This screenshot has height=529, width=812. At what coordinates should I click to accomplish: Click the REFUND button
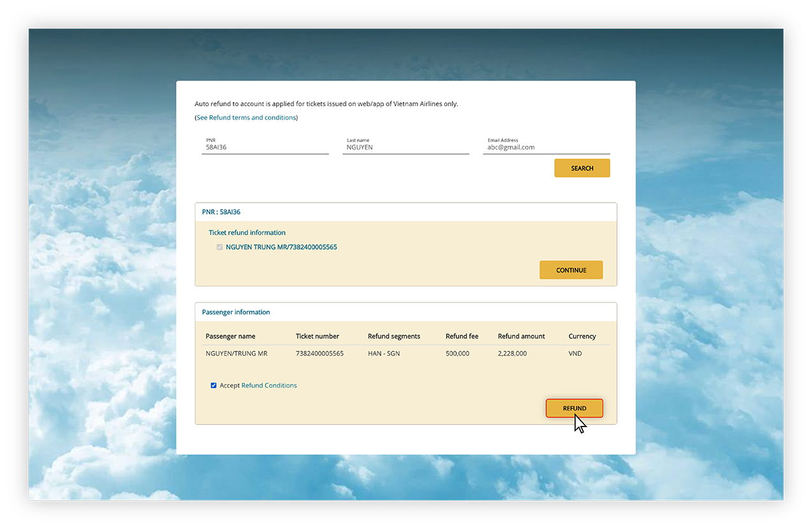coord(574,408)
